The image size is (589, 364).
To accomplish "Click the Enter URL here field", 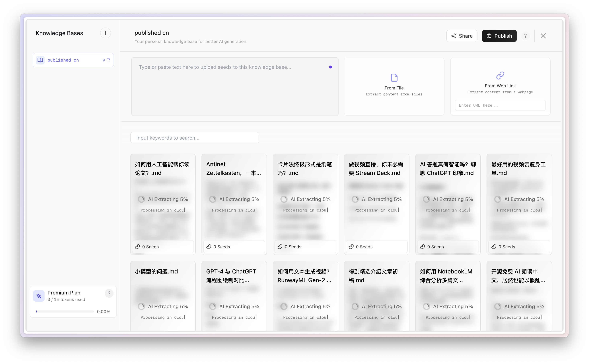I will (500, 105).
